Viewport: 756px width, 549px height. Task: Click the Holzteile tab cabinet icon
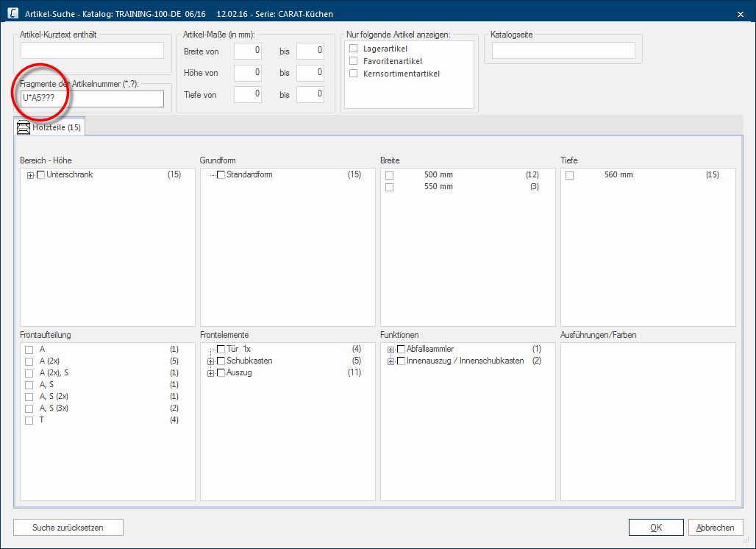pyautogui.click(x=24, y=127)
